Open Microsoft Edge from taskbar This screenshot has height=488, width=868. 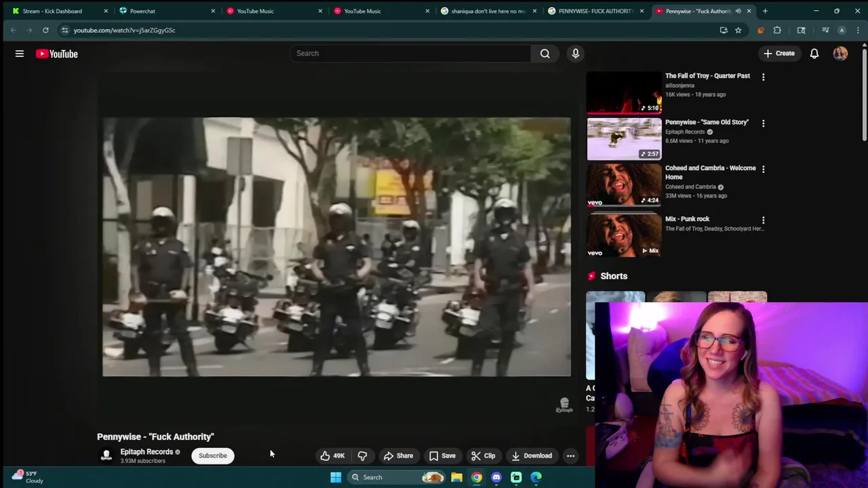point(536,477)
